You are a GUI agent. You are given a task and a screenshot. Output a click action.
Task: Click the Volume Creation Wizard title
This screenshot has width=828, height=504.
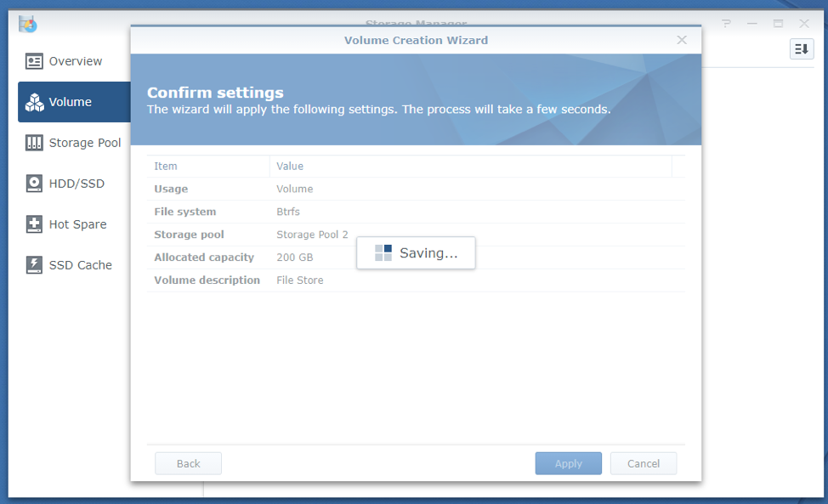(x=416, y=40)
